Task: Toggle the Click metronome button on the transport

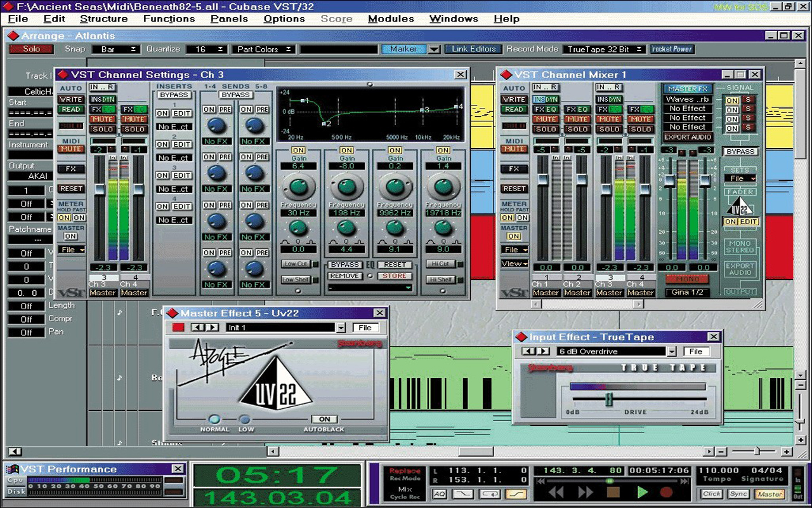Action: 711,494
